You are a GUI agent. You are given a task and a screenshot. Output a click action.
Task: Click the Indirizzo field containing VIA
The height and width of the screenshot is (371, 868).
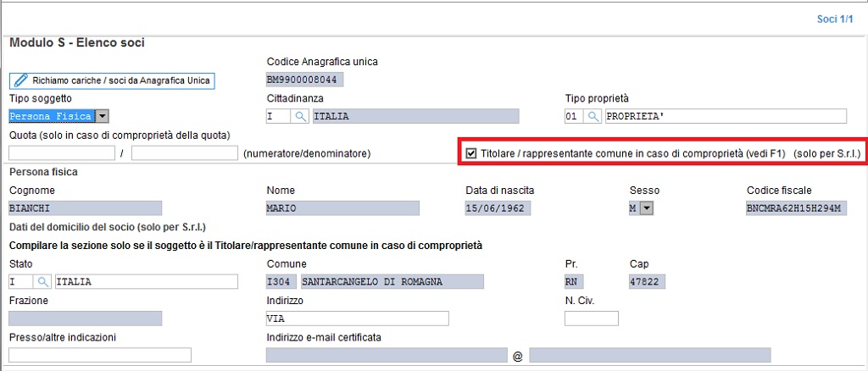point(357,318)
